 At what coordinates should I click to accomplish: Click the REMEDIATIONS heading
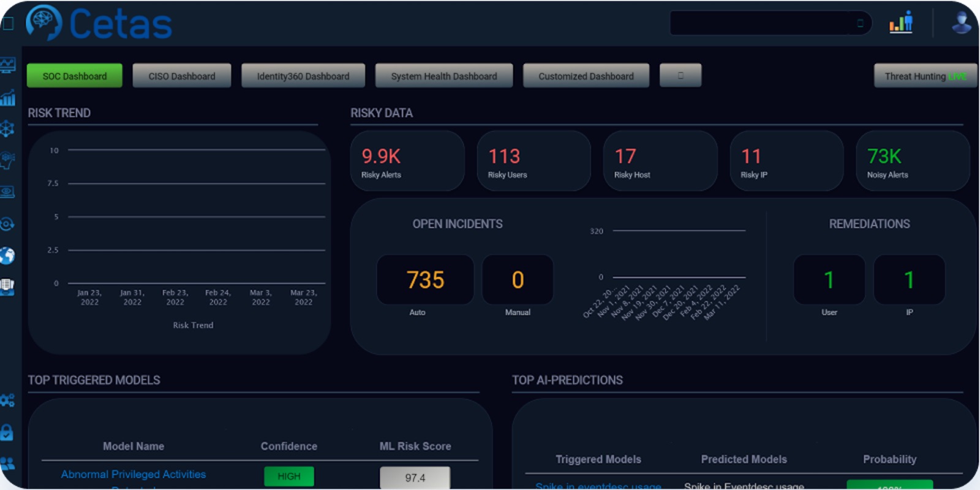[x=870, y=224]
